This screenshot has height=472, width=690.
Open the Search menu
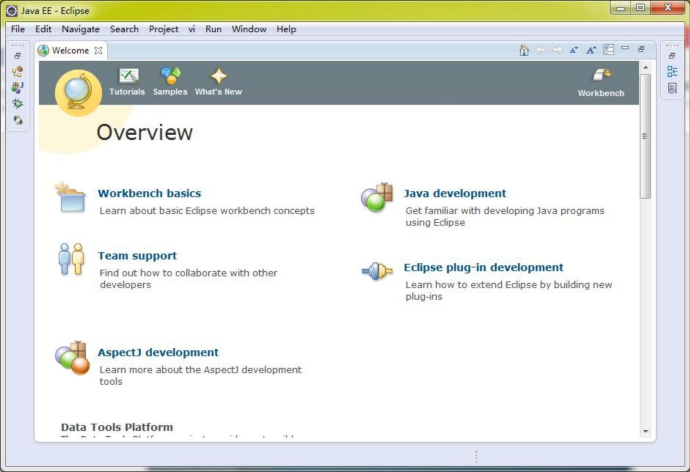pyautogui.click(x=124, y=29)
